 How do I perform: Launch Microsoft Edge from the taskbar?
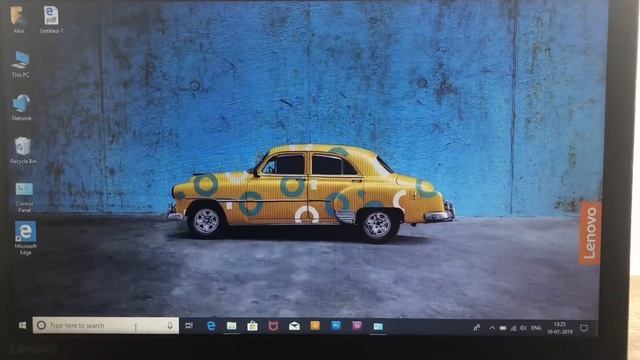[211, 326]
